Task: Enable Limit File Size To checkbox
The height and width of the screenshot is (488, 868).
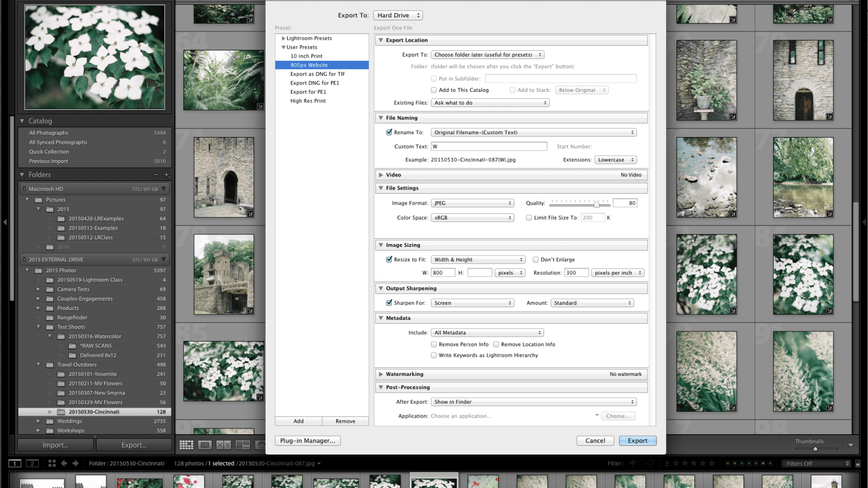Action: 529,218
